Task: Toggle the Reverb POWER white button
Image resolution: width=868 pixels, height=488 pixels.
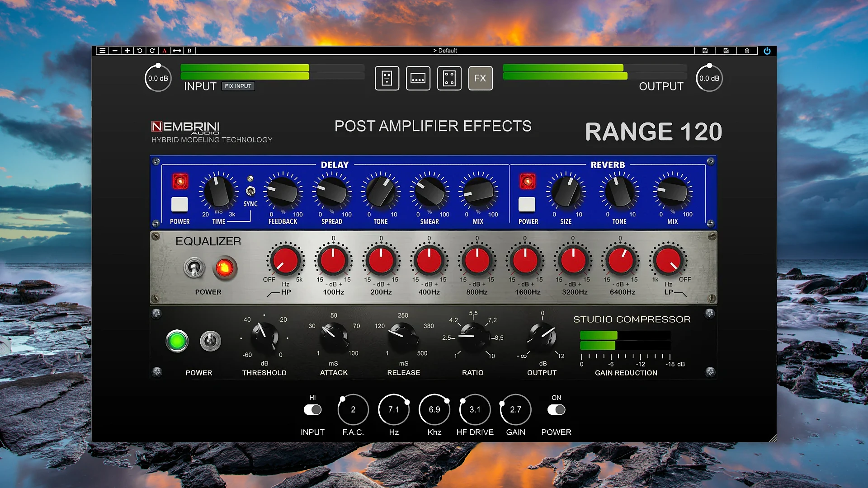Action: 527,204
